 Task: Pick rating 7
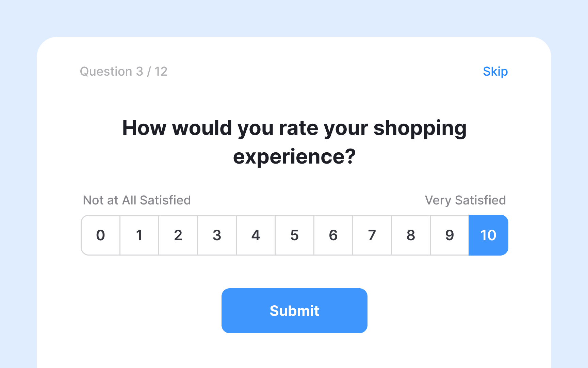(372, 235)
